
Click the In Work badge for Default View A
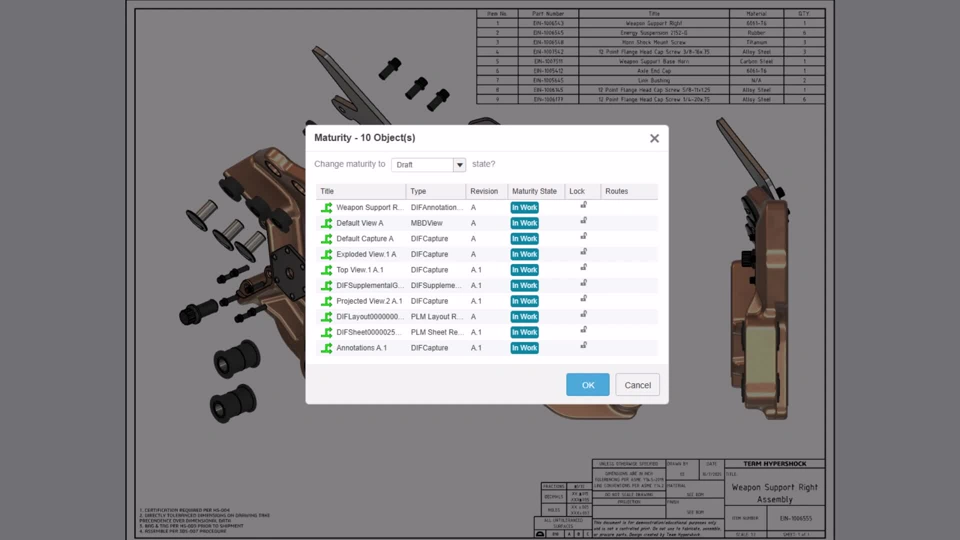click(x=525, y=223)
